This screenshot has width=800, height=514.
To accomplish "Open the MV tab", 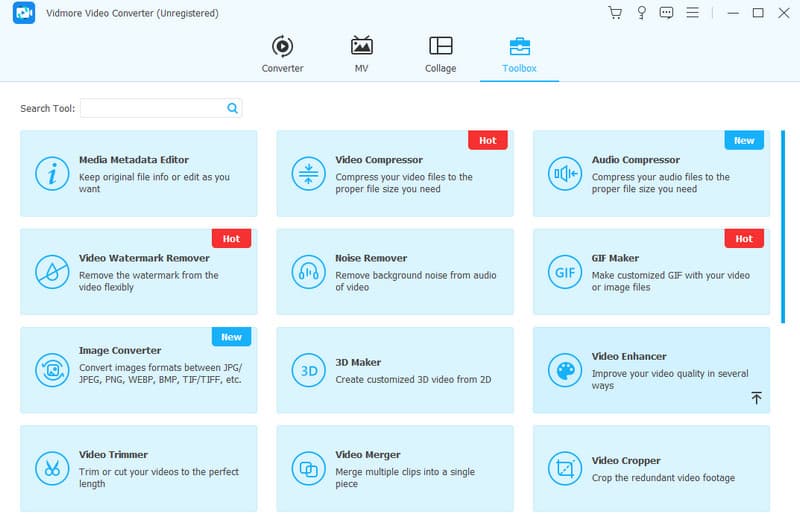I will point(361,54).
